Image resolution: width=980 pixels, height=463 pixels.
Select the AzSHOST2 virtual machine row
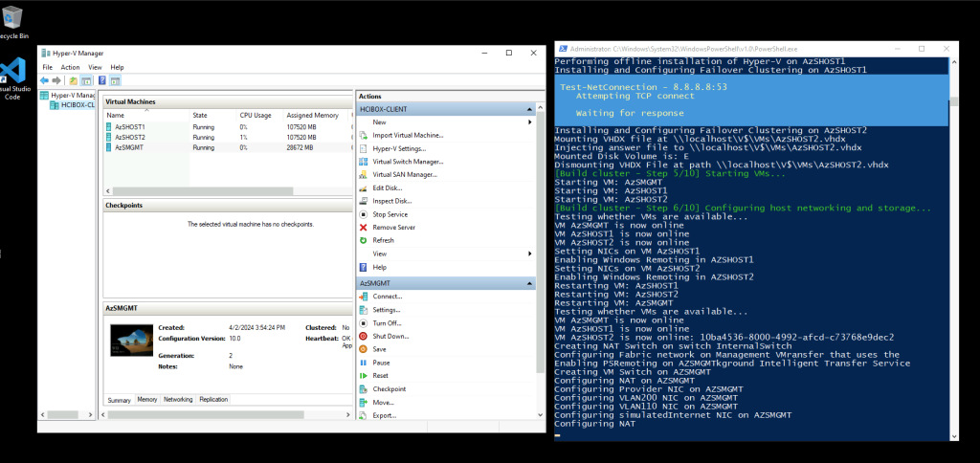click(x=228, y=137)
